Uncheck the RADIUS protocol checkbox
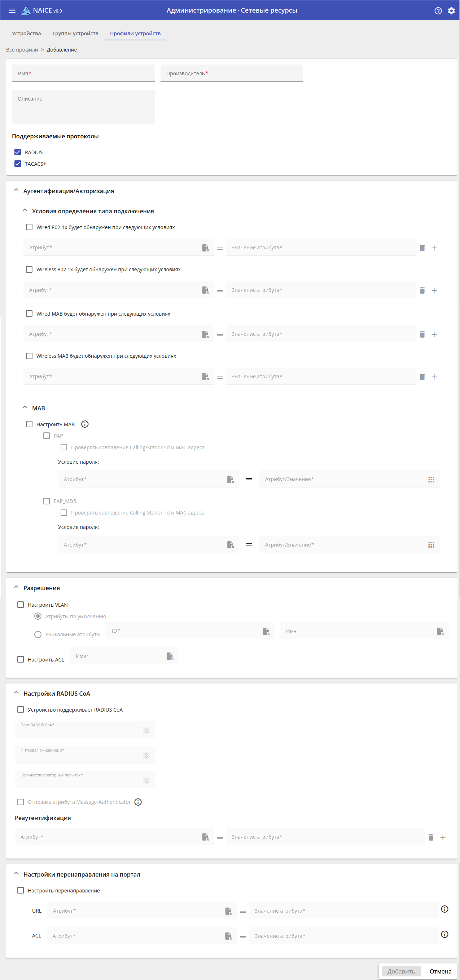Image resolution: width=460 pixels, height=980 pixels. pyautogui.click(x=18, y=152)
